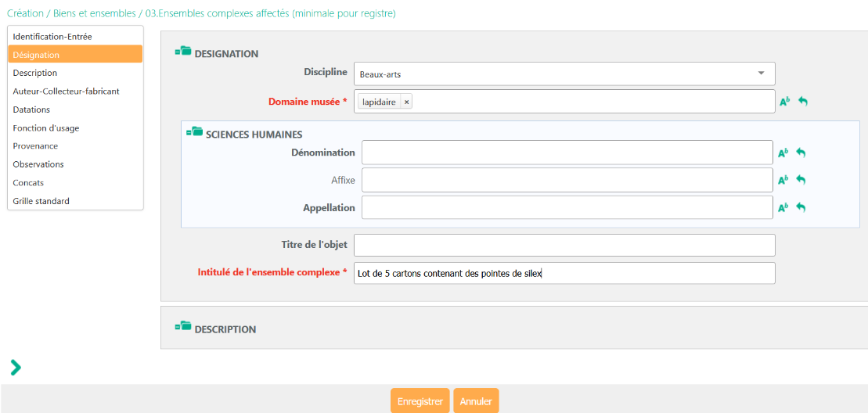
Task: Open Datations section in the sidebar
Action: [x=31, y=110]
